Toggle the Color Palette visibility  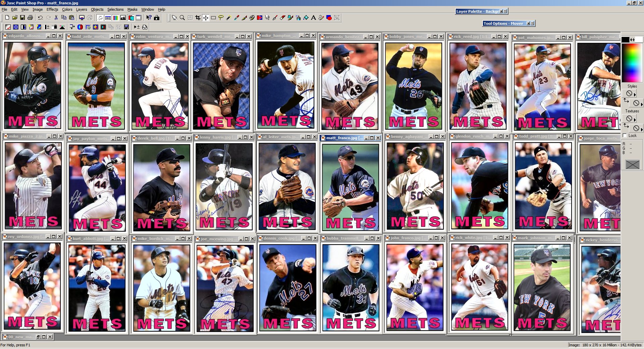tap(115, 17)
